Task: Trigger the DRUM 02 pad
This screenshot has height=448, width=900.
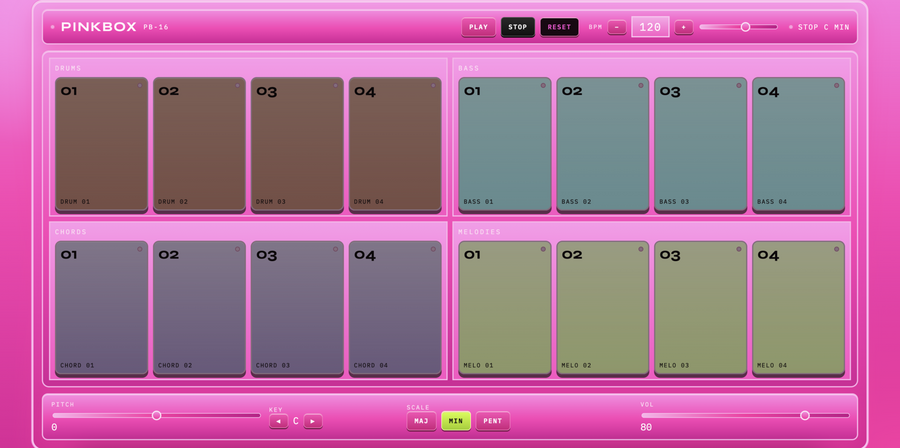Action: (199, 145)
